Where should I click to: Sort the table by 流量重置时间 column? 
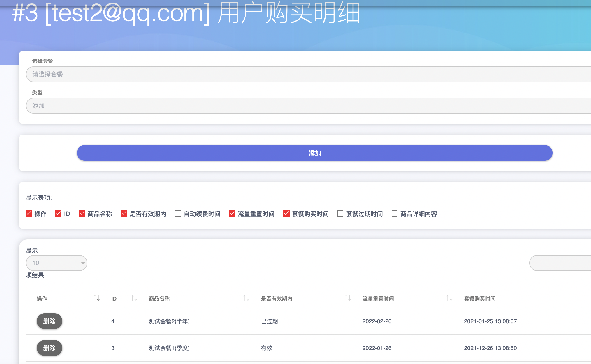click(449, 298)
